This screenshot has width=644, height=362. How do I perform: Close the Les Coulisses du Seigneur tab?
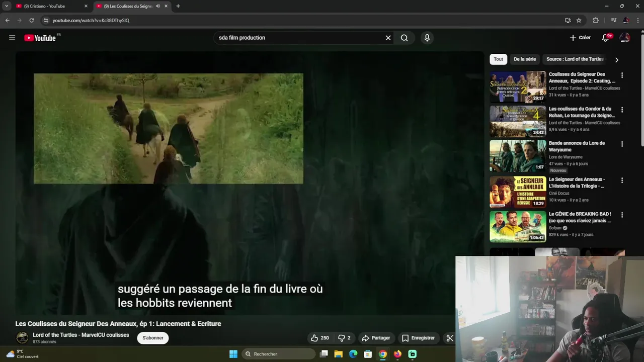click(x=166, y=6)
